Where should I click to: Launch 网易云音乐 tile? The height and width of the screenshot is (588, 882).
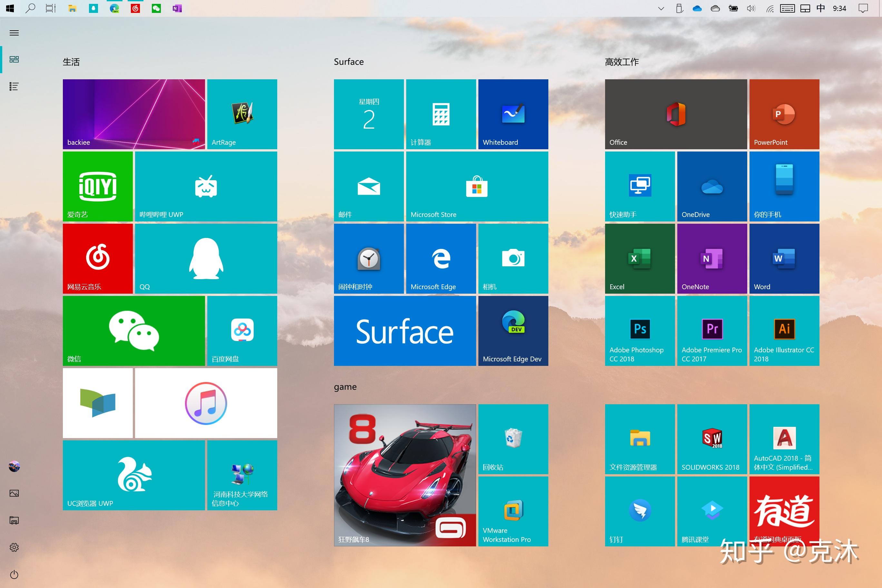[98, 258]
